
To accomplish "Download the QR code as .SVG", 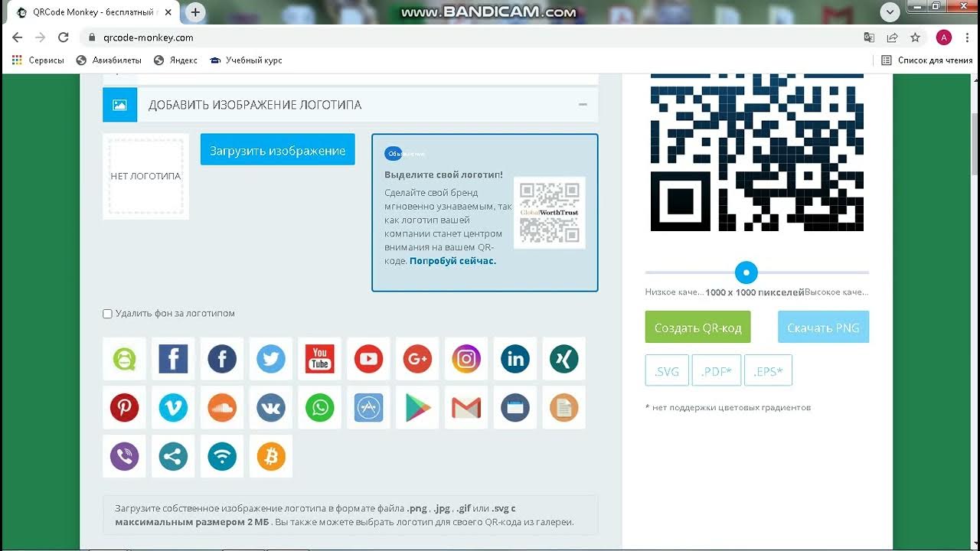I will (667, 371).
